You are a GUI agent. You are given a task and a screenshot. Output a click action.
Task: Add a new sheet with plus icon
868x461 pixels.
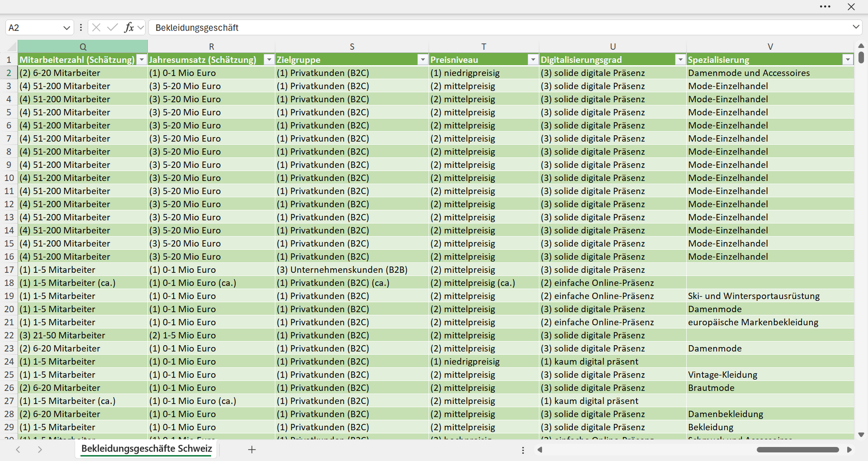tap(252, 449)
